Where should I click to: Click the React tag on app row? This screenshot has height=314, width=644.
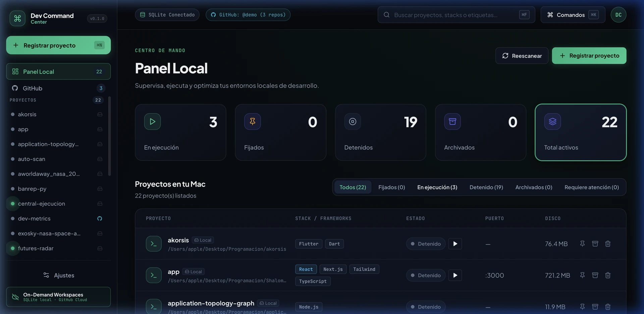306,269
